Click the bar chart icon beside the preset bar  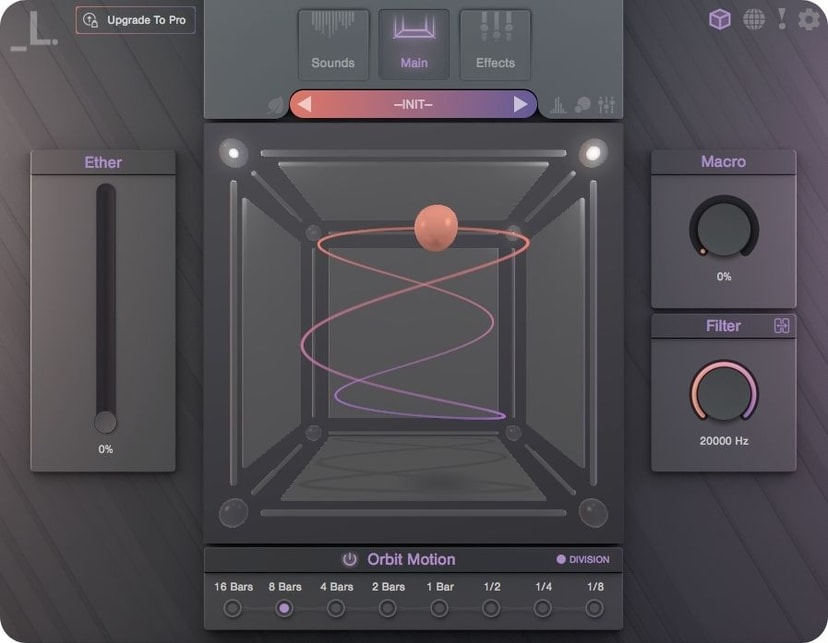(x=558, y=105)
